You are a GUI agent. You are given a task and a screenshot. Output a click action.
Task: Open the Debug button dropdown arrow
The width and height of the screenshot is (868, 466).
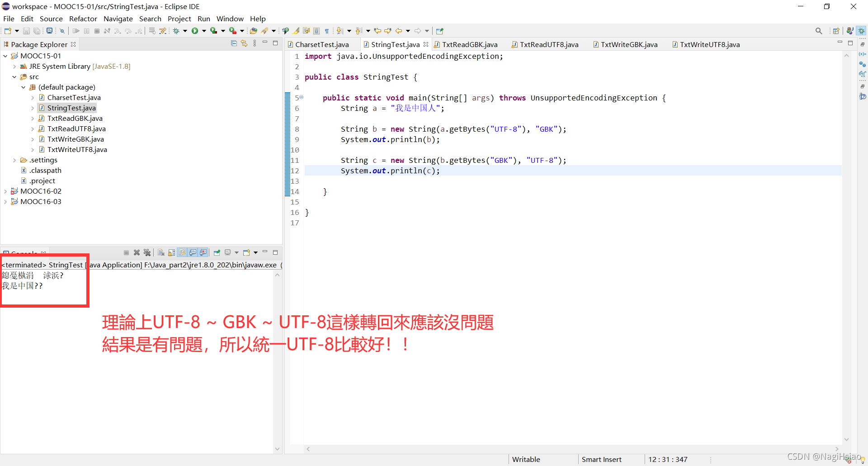[185, 31]
